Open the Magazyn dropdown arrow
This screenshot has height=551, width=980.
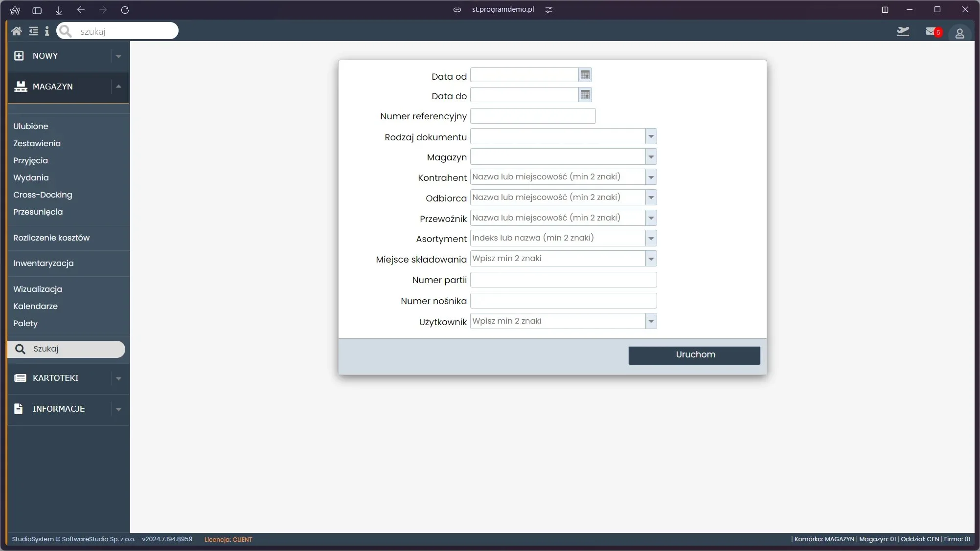click(x=651, y=157)
